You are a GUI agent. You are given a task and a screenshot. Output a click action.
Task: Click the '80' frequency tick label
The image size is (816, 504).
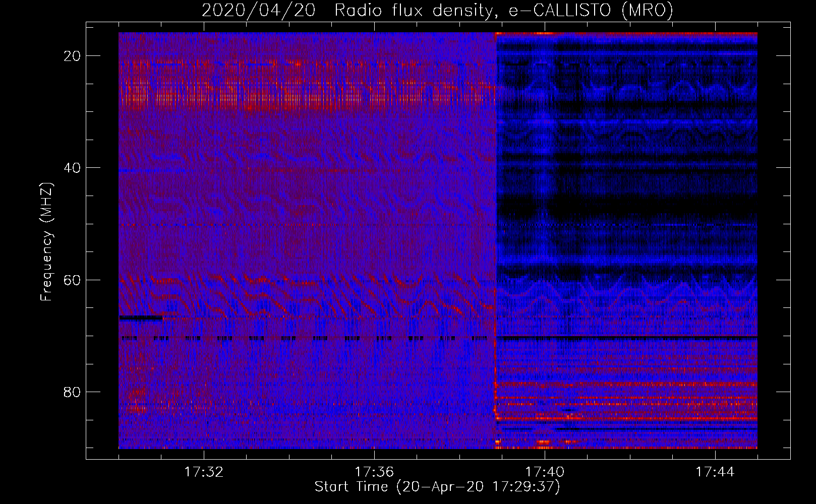[72, 392]
